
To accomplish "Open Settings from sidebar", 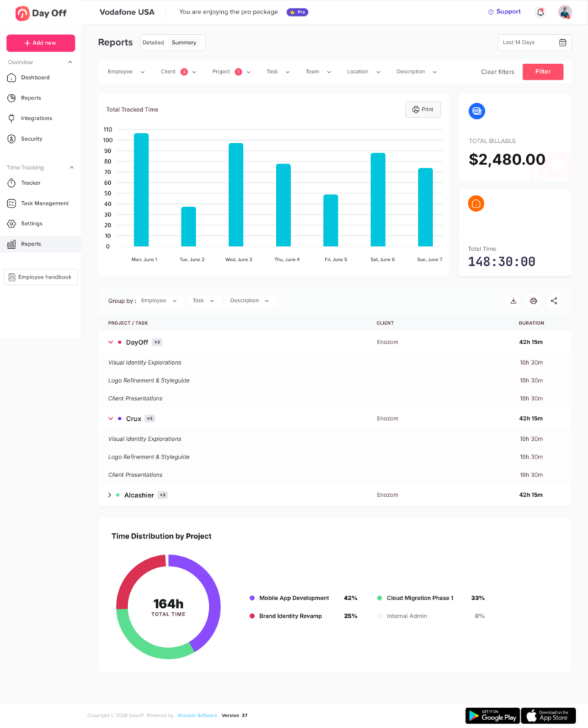I will pos(31,224).
